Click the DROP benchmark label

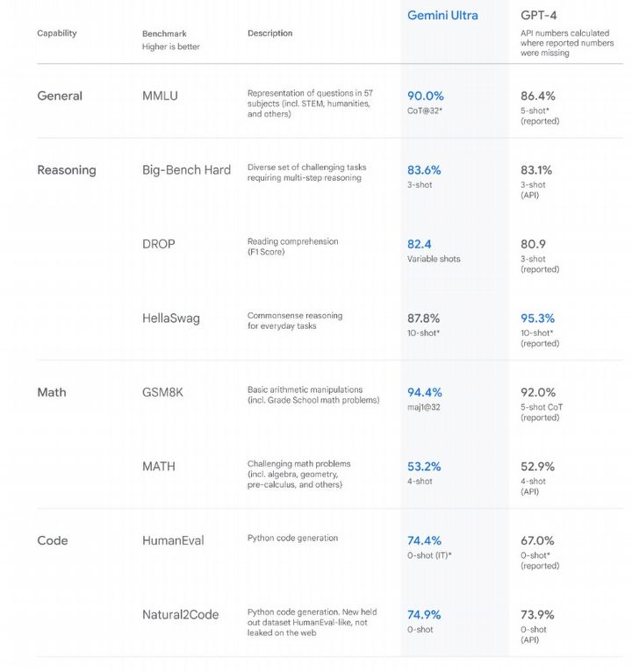coord(159,244)
